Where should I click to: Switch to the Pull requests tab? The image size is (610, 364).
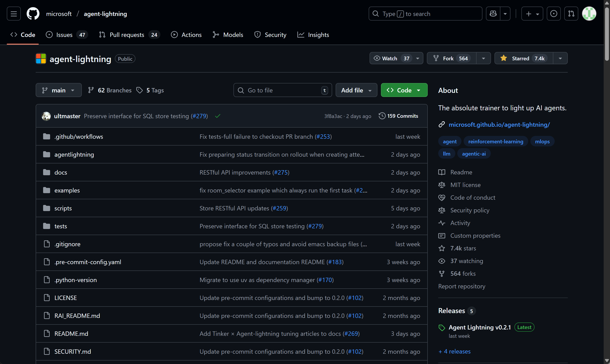tap(127, 35)
